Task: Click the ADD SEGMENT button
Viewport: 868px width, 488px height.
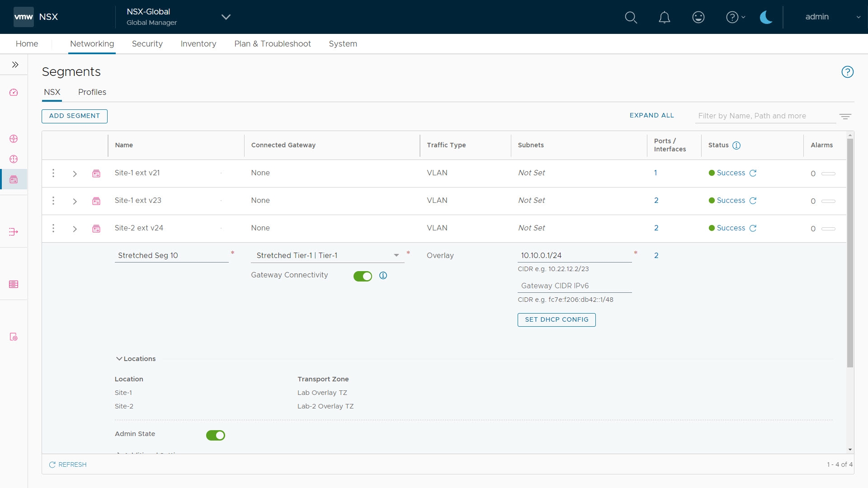Action: 75,116
